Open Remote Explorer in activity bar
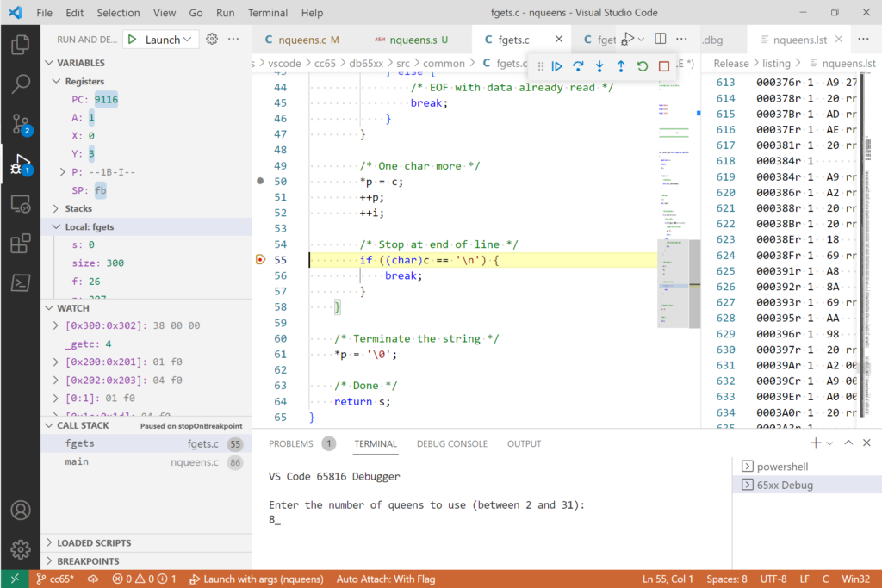 [x=21, y=204]
